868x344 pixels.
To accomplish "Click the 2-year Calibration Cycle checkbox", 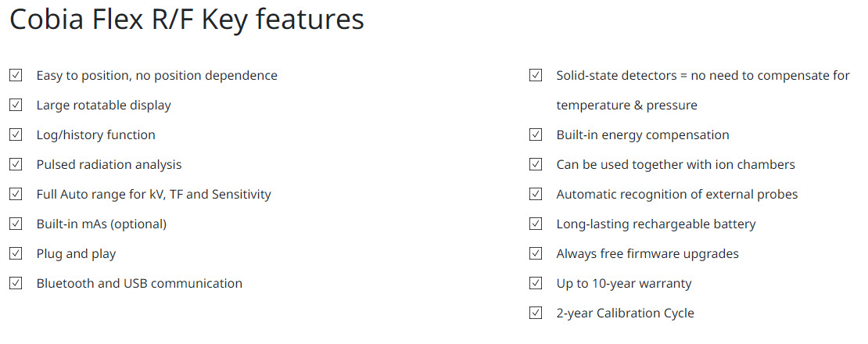I will [536, 314].
